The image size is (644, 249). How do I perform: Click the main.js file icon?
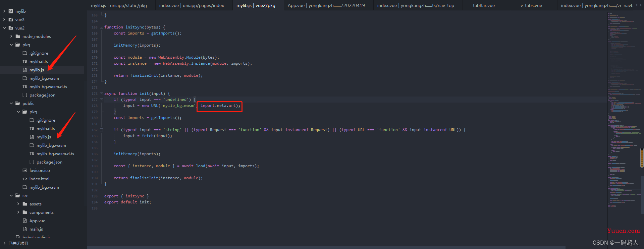tap(25, 229)
